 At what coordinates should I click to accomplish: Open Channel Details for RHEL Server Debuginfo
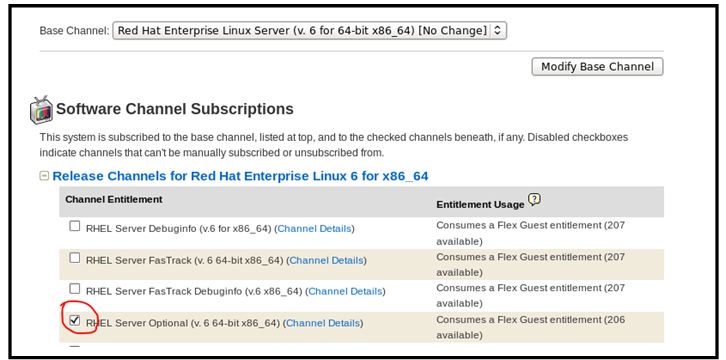[314, 229]
